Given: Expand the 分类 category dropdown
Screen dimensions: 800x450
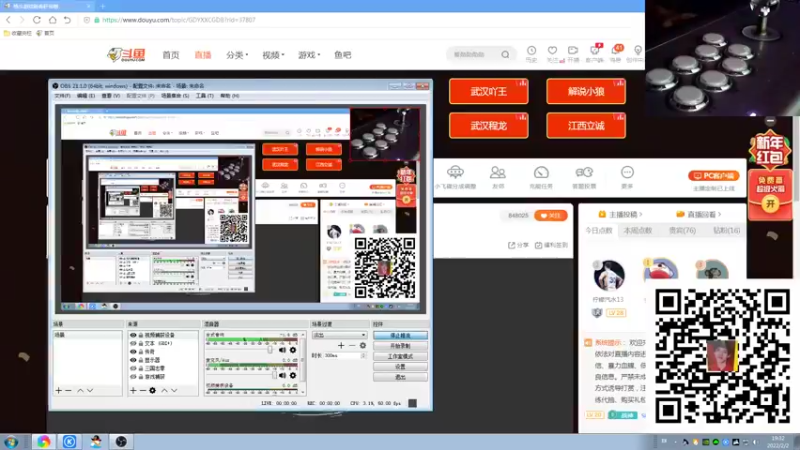Looking at the screenshot, I should [x=237, y=55].
